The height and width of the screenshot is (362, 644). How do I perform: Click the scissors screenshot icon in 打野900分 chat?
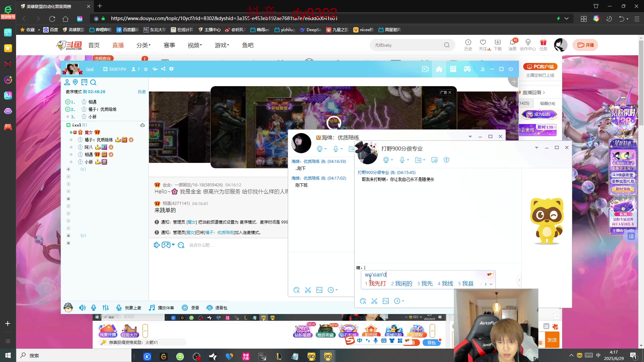click(x=374, y=301)
